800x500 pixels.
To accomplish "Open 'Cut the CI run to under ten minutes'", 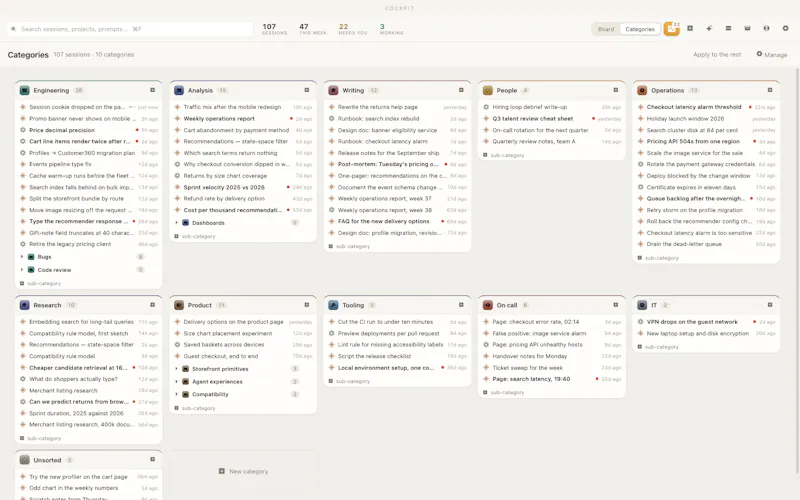I will [397, 322].
